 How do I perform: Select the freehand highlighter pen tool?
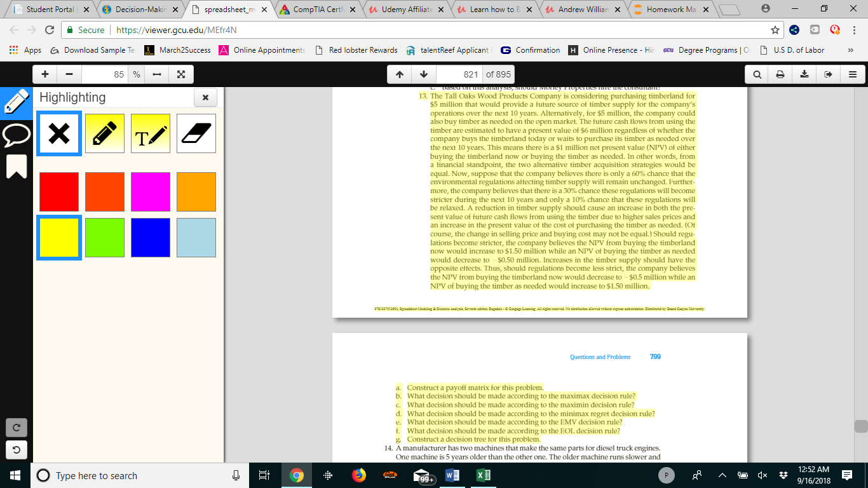[105, 133]
